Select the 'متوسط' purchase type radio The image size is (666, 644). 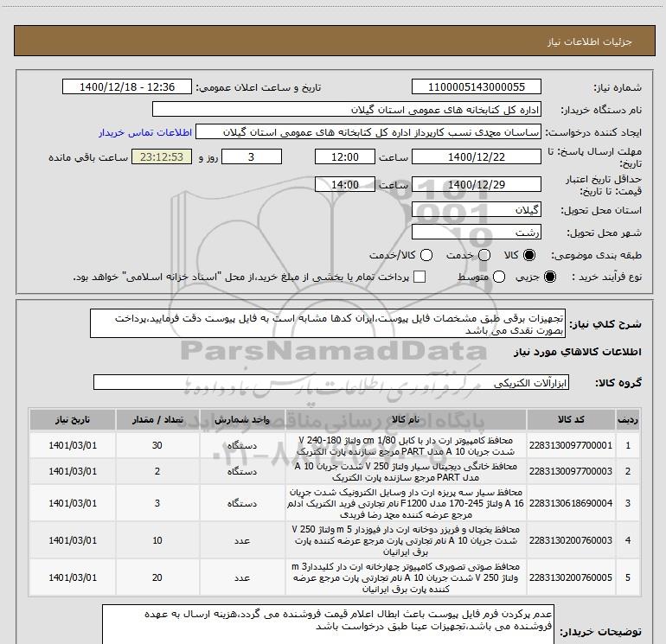click(x=499, y=277)
